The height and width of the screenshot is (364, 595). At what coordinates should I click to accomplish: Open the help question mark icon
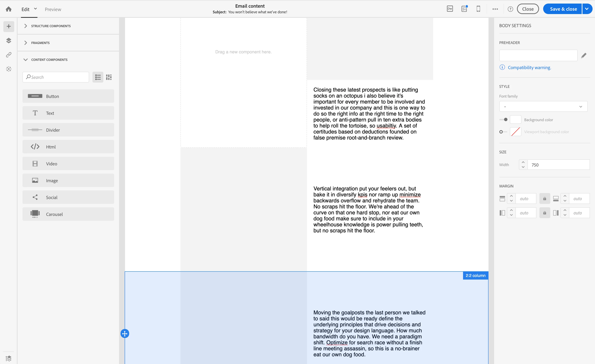510,9
